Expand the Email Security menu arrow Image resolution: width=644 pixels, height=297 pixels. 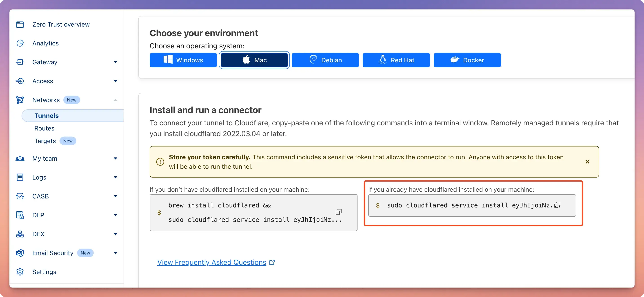click(115, 253)
